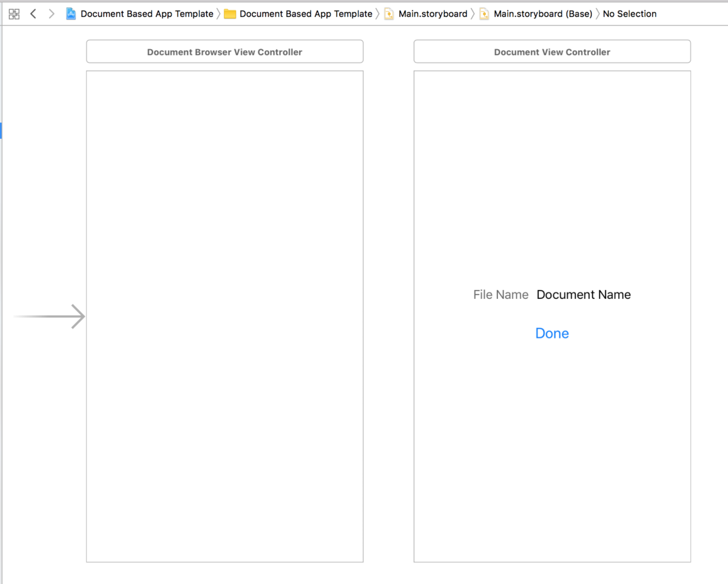728x584 pixels.
Task: Select the Document Name label
Action: click(x=583, y=295)
